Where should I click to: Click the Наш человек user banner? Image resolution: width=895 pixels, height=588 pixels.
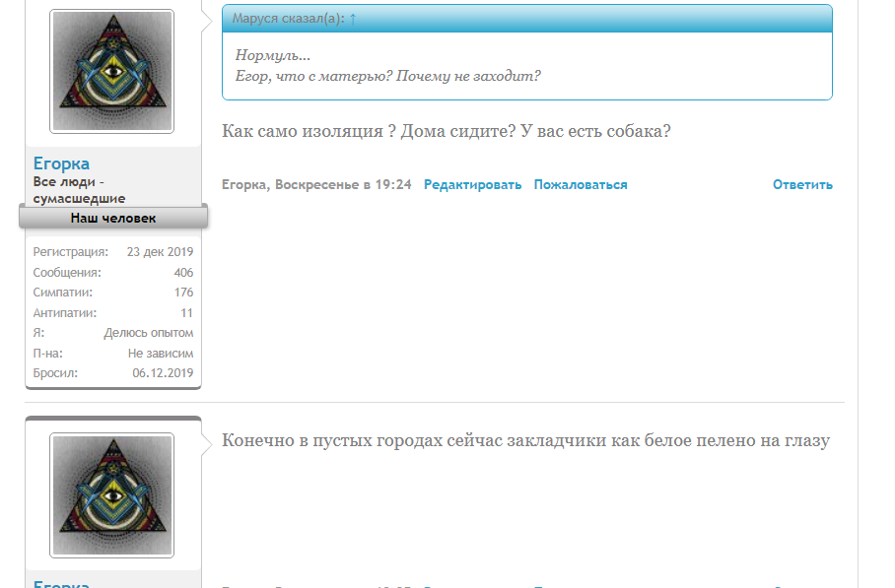tap(111, 218)
